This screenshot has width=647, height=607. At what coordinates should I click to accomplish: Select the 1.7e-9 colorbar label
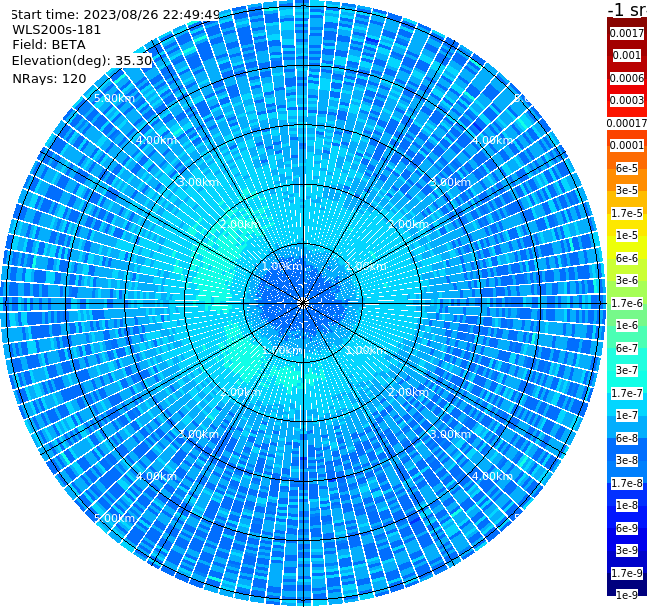(627, 573)
